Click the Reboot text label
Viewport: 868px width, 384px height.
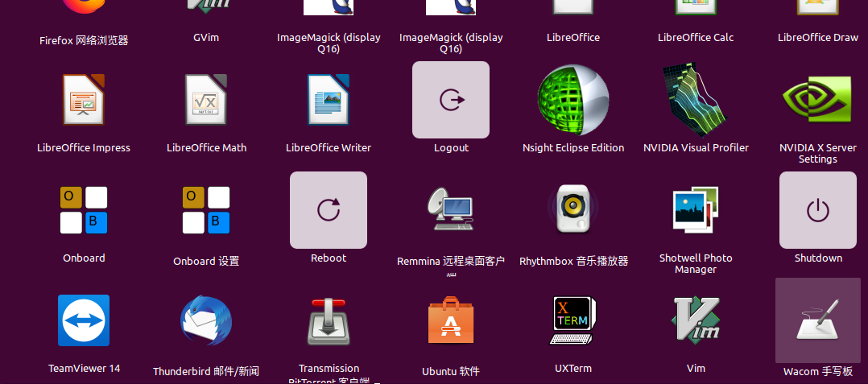click(329, 258)
